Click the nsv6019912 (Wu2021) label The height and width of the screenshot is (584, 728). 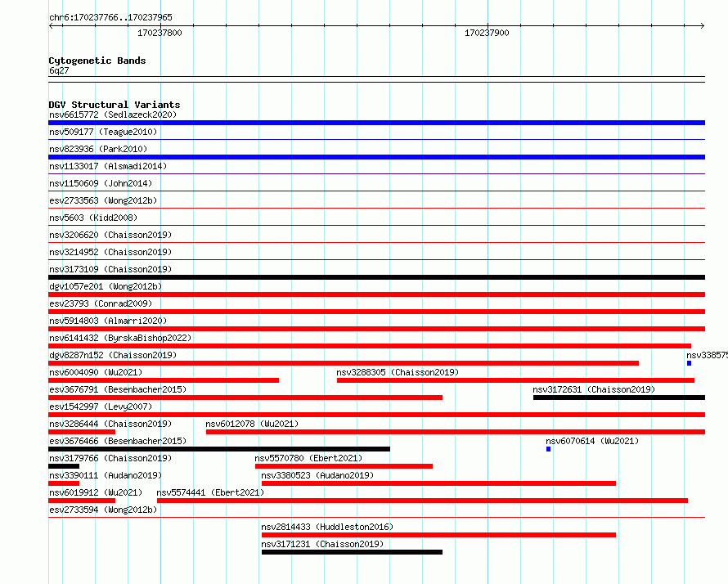pyautogui.click(x=96, y=492)
